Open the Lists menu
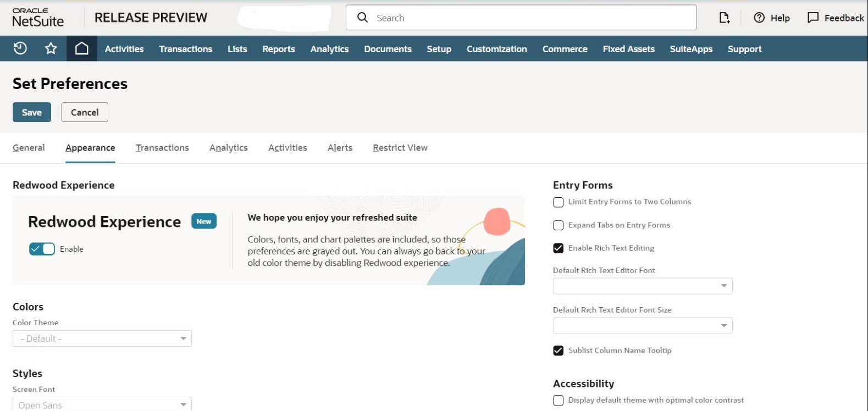Image resolution: width=868 pixels, height=411 pixels. (237, 49)
